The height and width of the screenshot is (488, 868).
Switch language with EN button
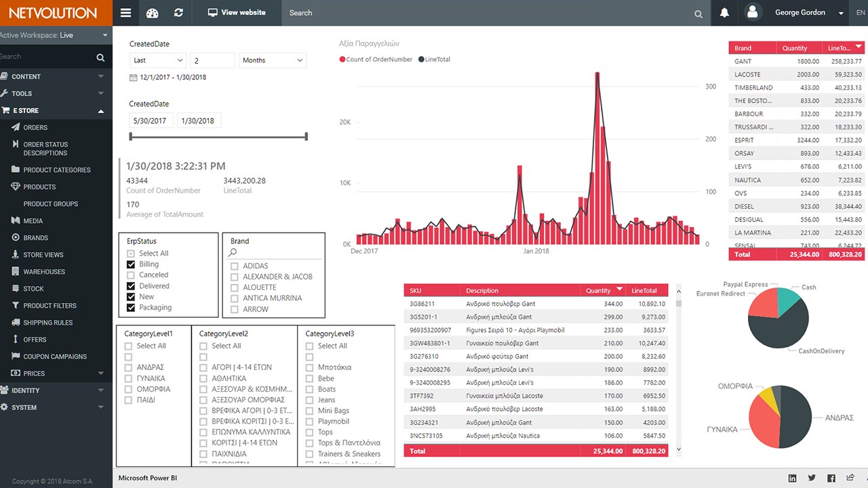tap(861, 13)
